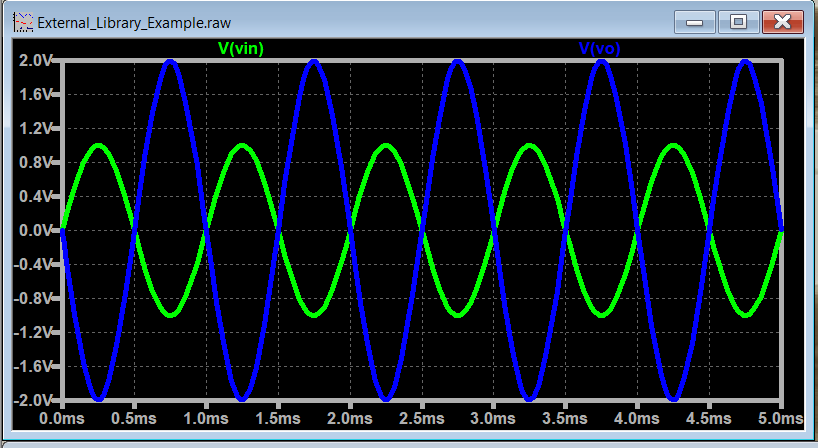
Task: Click the 2.5ms label on time axis
Action: pyautogui.click(x=421, y=416)
